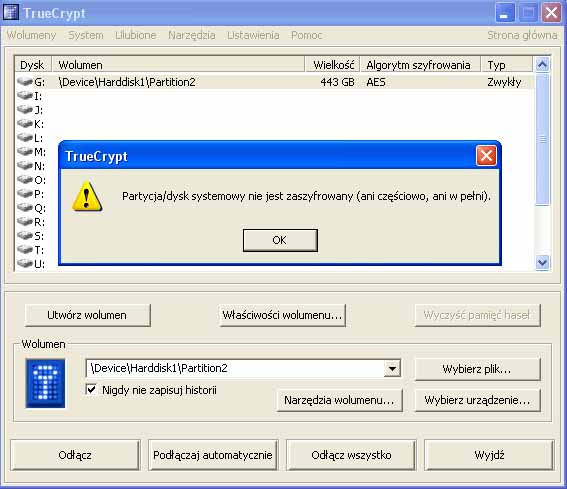Click the volume path input field

[235, 369]
